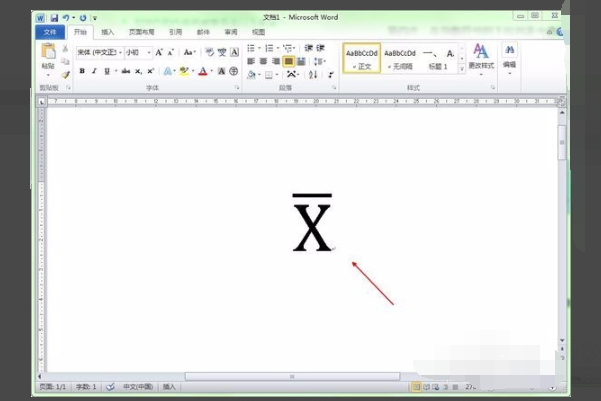
Task: Toggle justify alignment (highlighted button)
Action: pos(288,61)
